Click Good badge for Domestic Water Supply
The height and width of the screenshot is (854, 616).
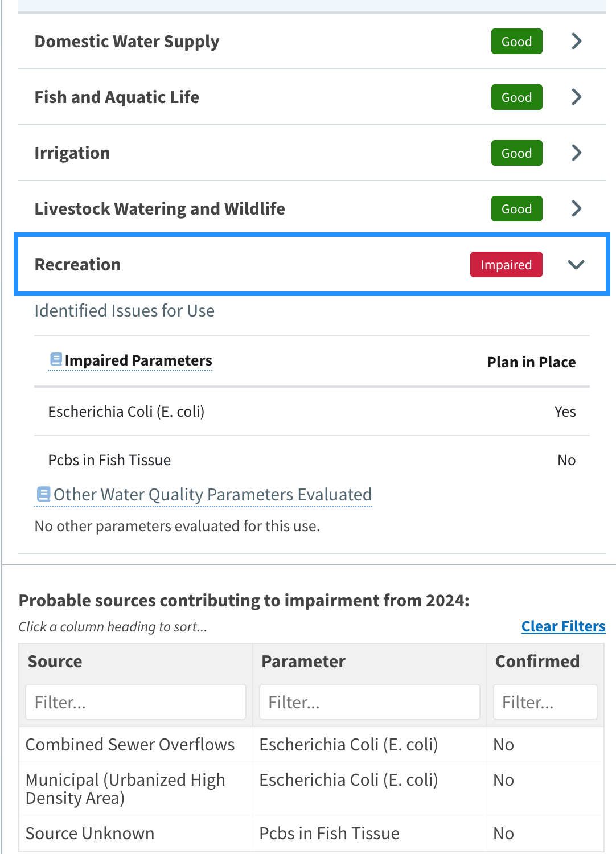tap(516, 42)
